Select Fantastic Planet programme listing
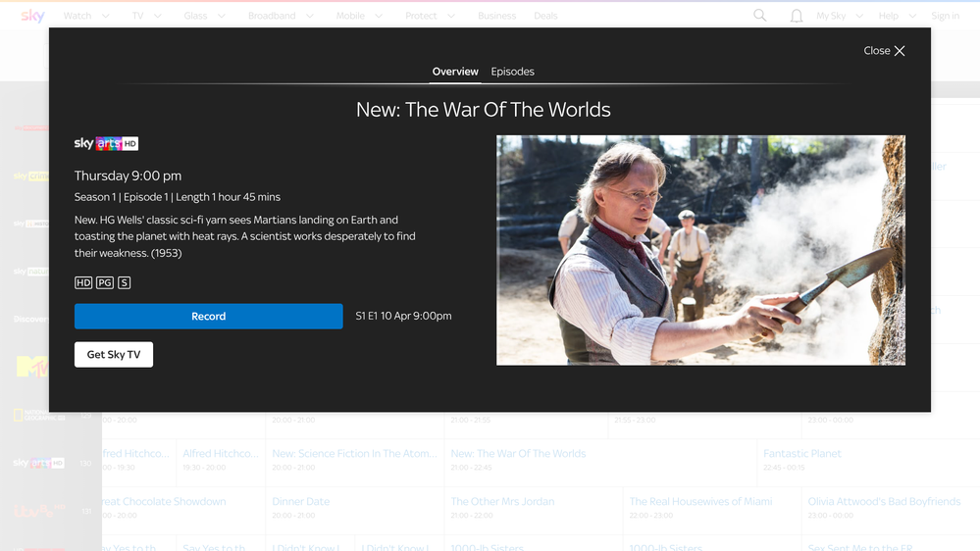 click(x=801, y=454)
